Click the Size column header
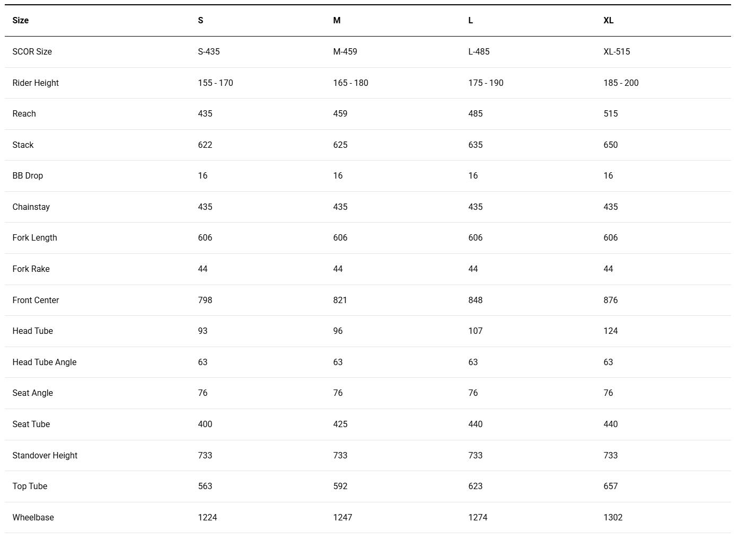Screen dimensions: 756x540 tap(21, 21)
